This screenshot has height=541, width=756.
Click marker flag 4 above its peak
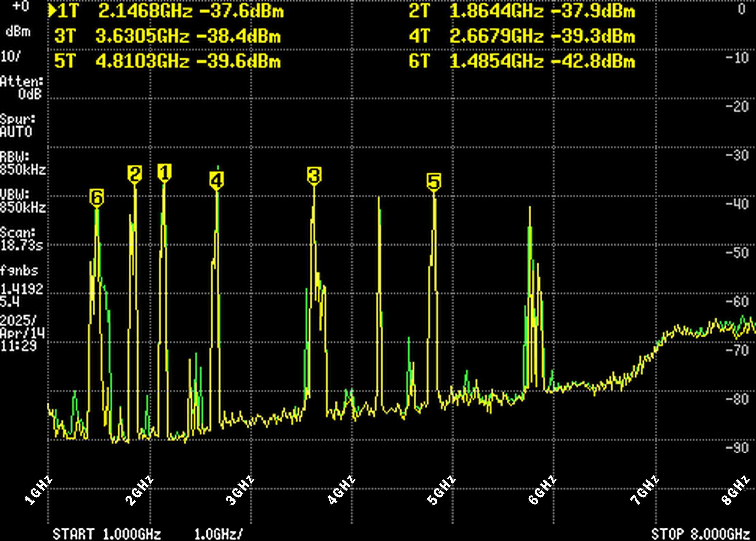217,180
